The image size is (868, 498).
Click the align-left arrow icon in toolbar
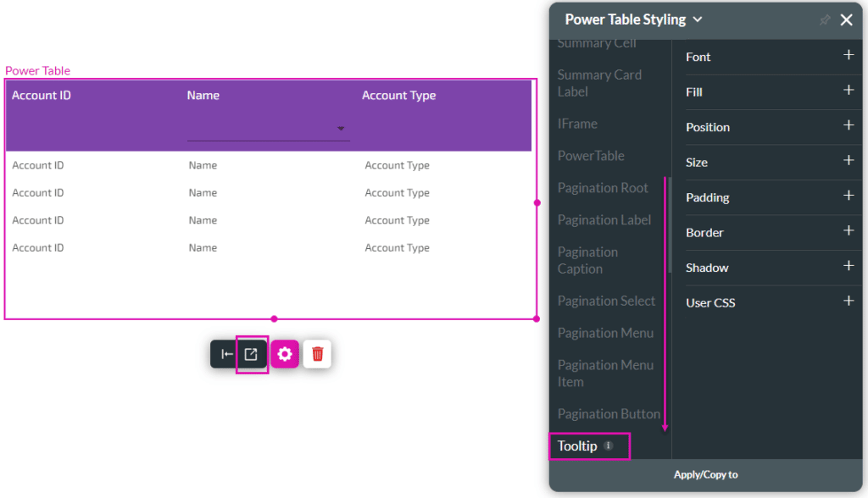click(x=226, y=354)
